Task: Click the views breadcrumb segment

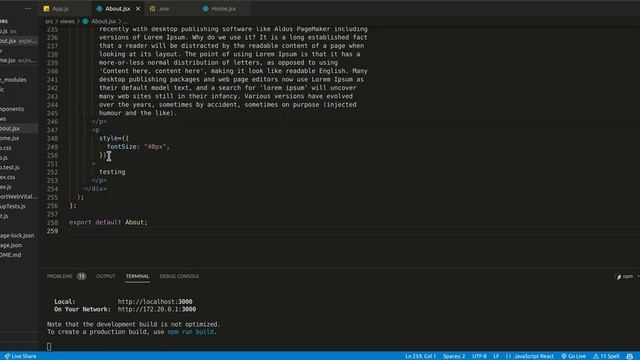Action: (x=67, y=21)
